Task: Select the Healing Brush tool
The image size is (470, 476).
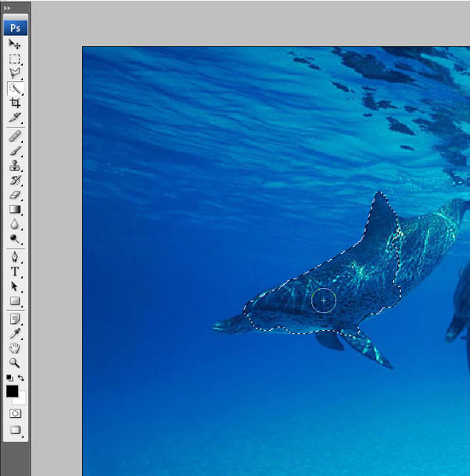Action: 15,136
